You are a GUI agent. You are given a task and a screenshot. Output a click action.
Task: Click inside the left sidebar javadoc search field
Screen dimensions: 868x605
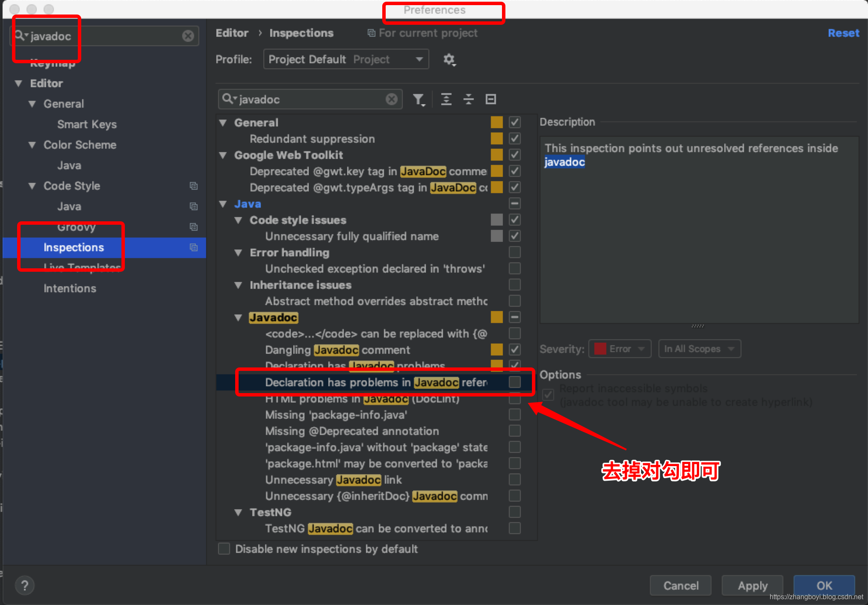tap(107, 36)
